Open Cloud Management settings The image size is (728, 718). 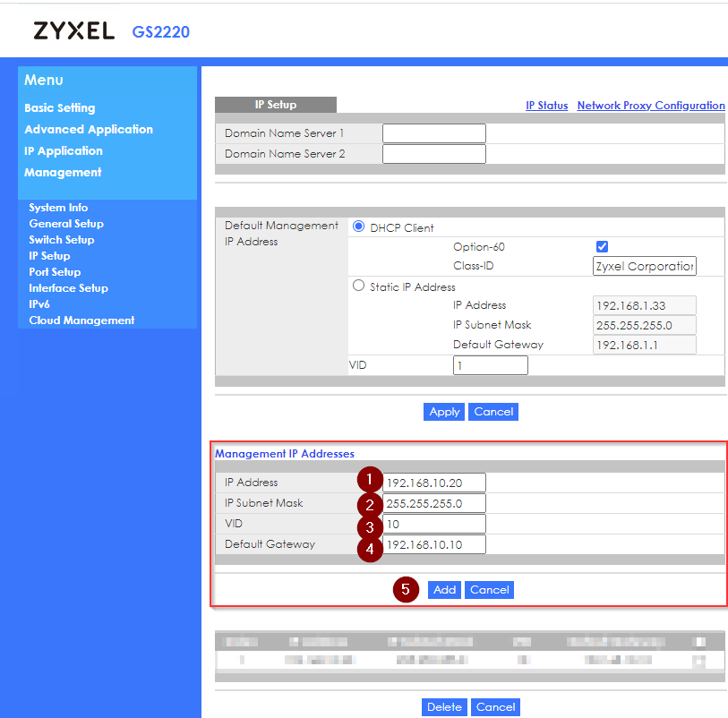click(x=81, y=320)
